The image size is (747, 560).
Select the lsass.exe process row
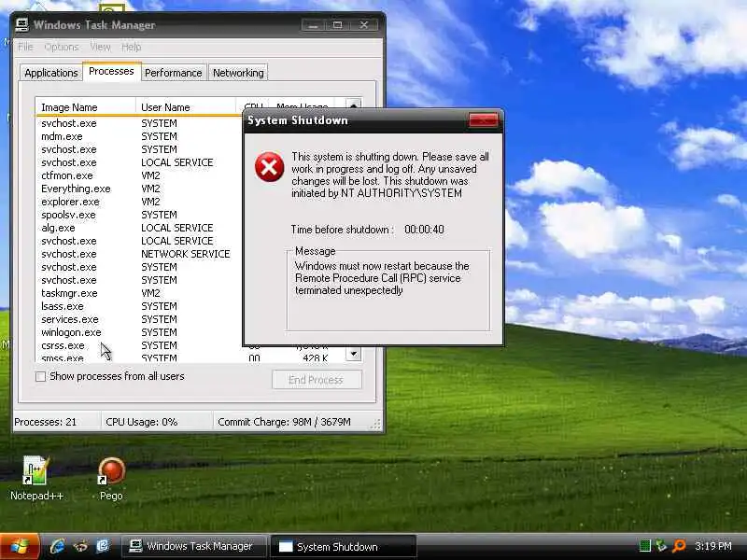tap(138, 306)
